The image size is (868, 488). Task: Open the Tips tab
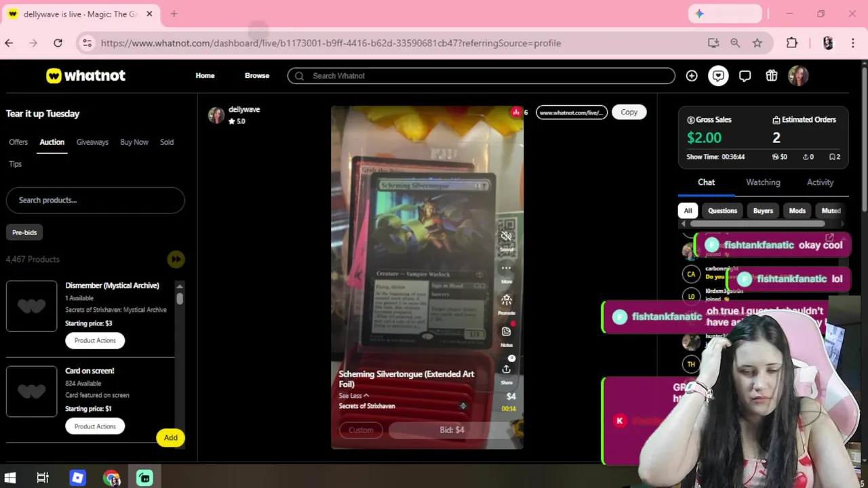(16, 164)
